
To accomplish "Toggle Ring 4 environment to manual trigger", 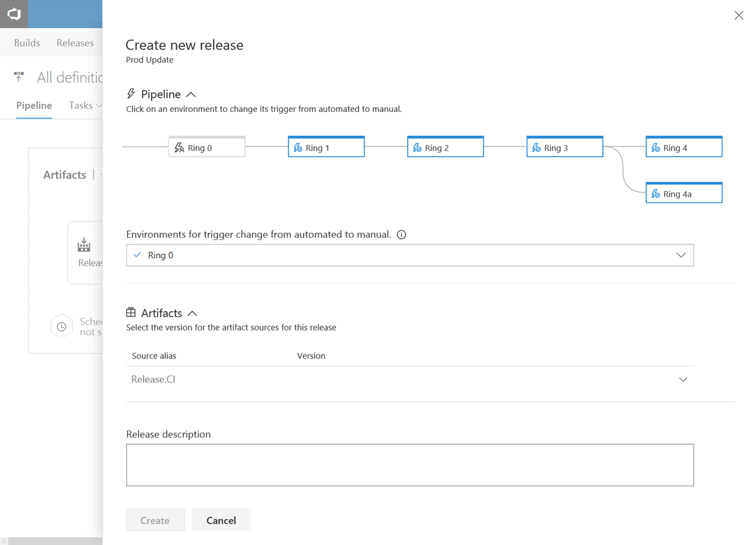I will (684, 147).
